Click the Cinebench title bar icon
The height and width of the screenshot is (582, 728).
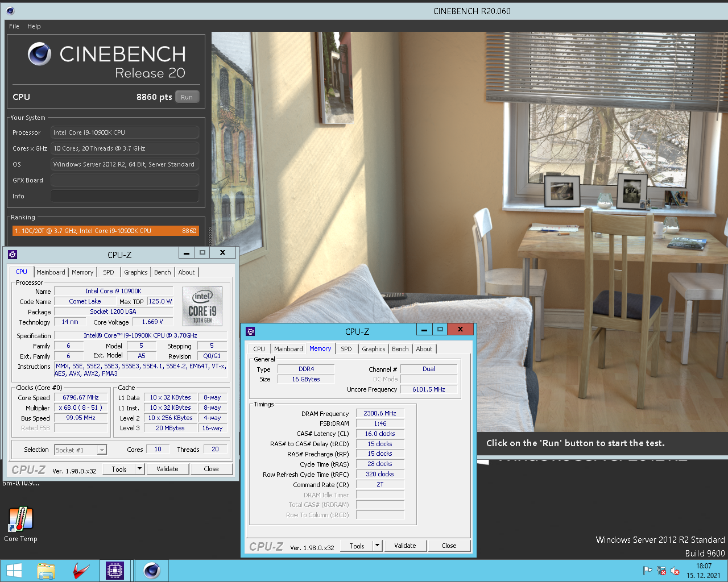click(10, 11)
